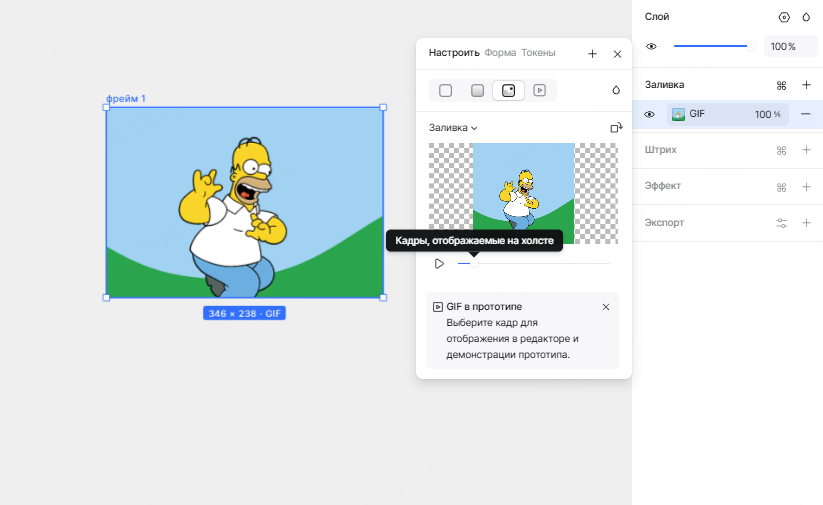823x505 pixels.
Task: Open the layer blend mode droplet icon
Action: 806,17
